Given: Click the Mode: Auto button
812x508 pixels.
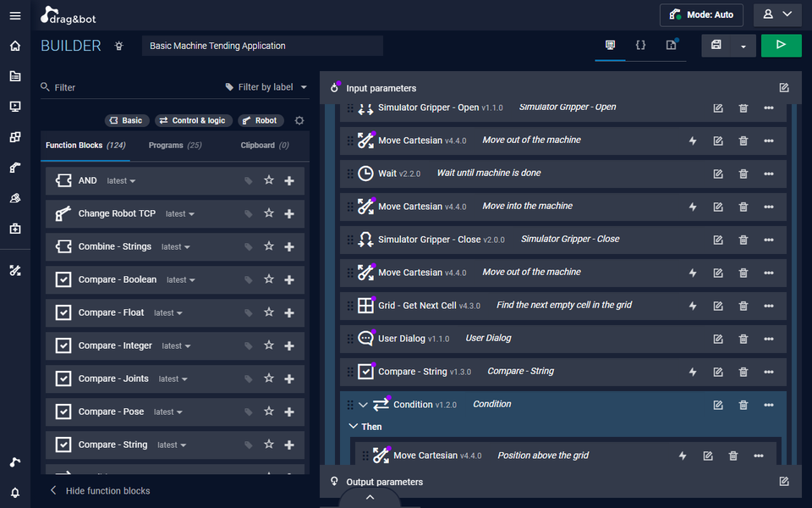Looking at the screenshot, I should click(701, 14).
